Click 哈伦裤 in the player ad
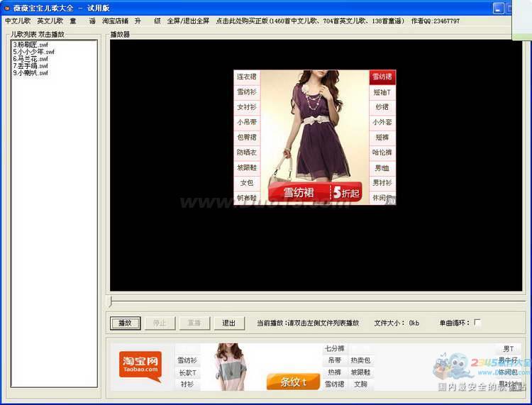 [382, 152]
